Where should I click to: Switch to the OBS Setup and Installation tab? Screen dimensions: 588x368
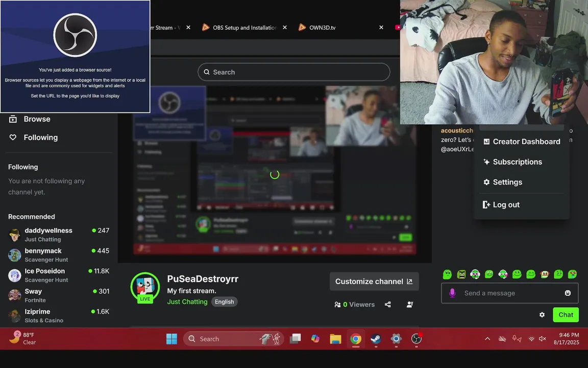[240, 28]
